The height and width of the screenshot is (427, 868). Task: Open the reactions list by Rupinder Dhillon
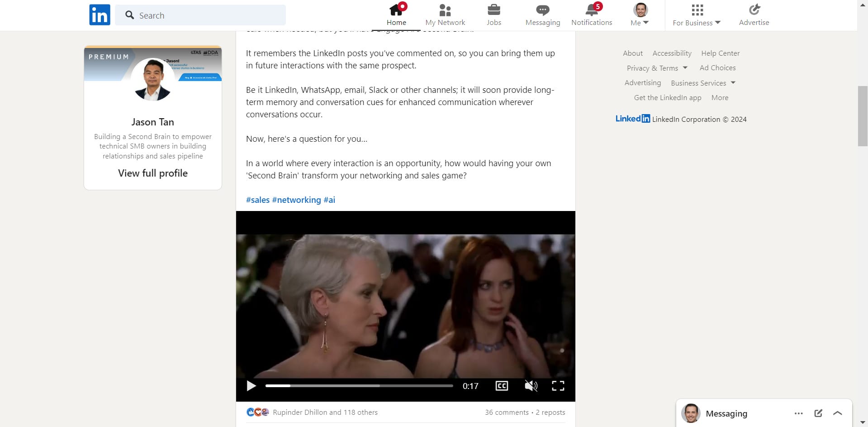(x=325, y=412)
